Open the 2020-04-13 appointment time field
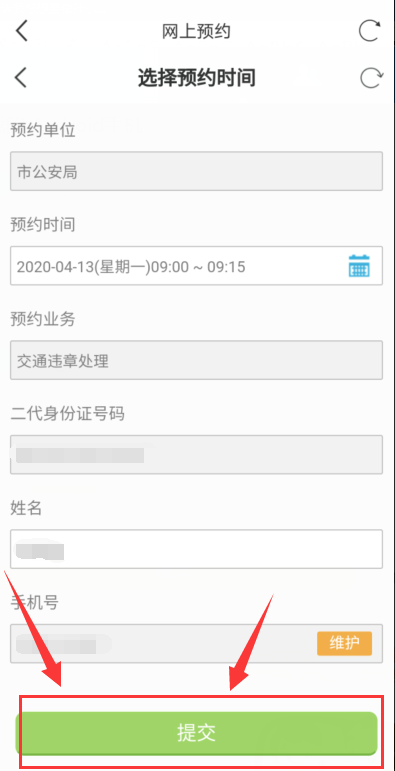Viewport: 395px width, 771px height. tap(196, 266)
